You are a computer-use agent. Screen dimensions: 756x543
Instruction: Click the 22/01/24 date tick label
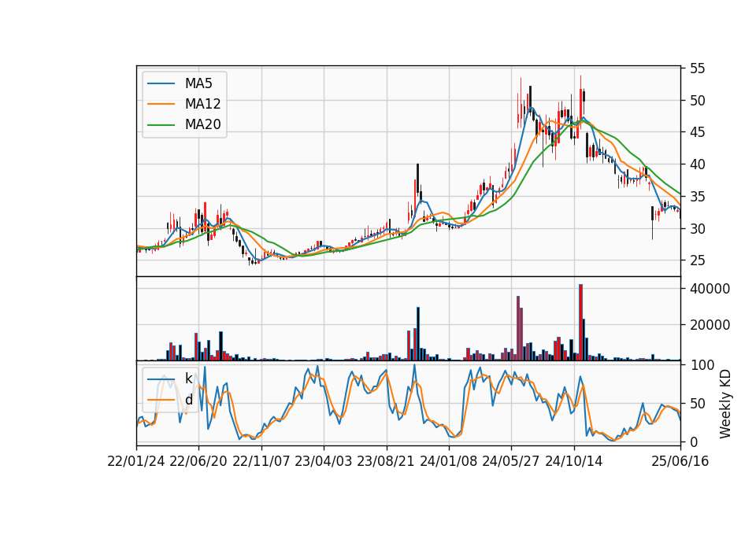(x=136, y=461)
